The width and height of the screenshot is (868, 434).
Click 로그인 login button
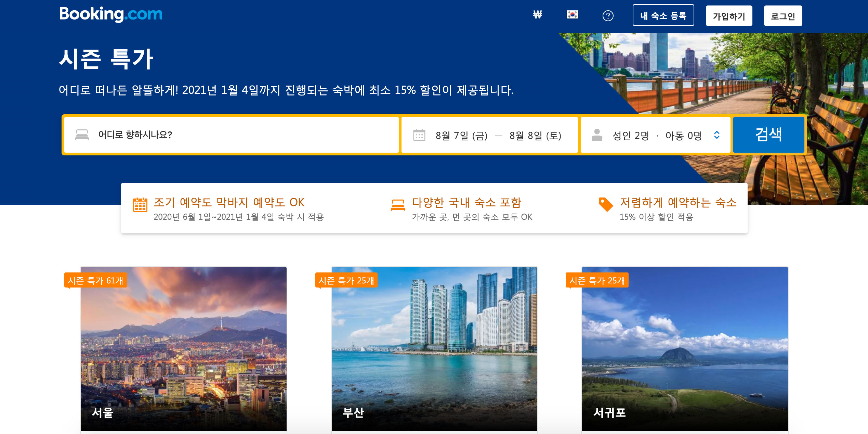[x=783, y=16]
